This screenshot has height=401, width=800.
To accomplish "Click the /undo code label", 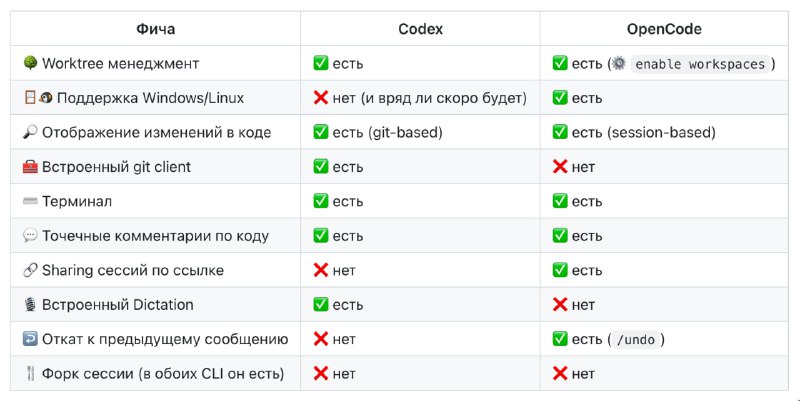I will (636, 340).
